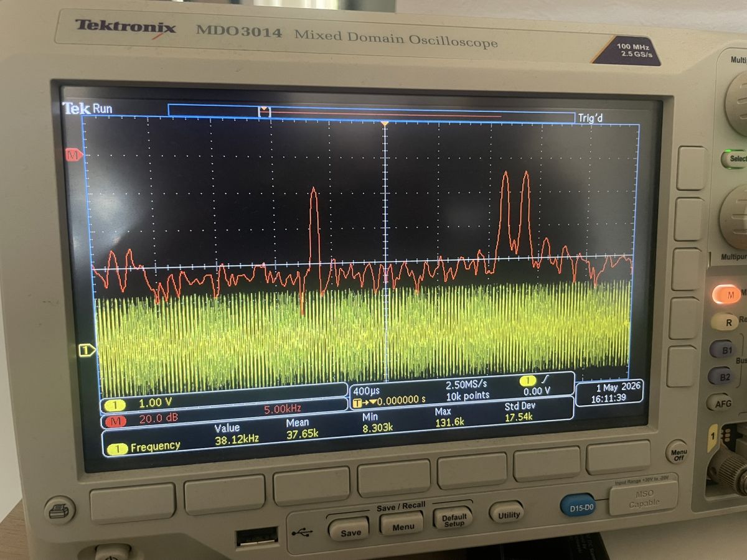Touch the yellow channel 1 badge before '1.00 V'

pos(115,405)
